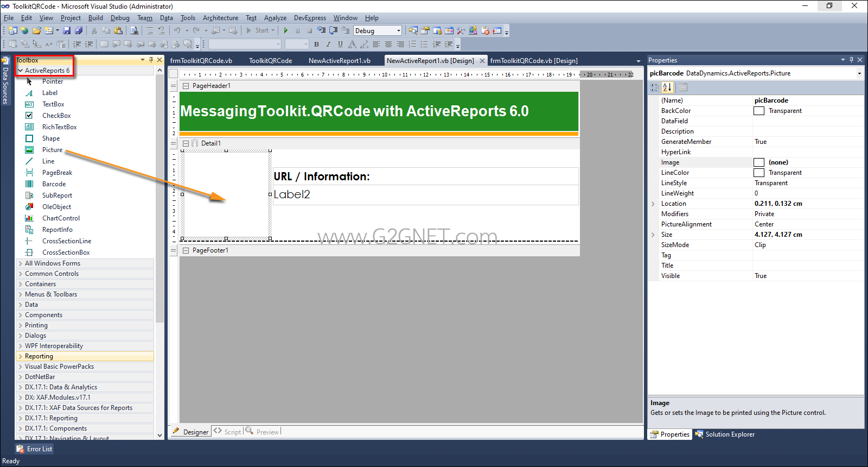This screenshot has width=868, height=467.
Task: Click the Image (none) swatch
Action: (759, 162)
